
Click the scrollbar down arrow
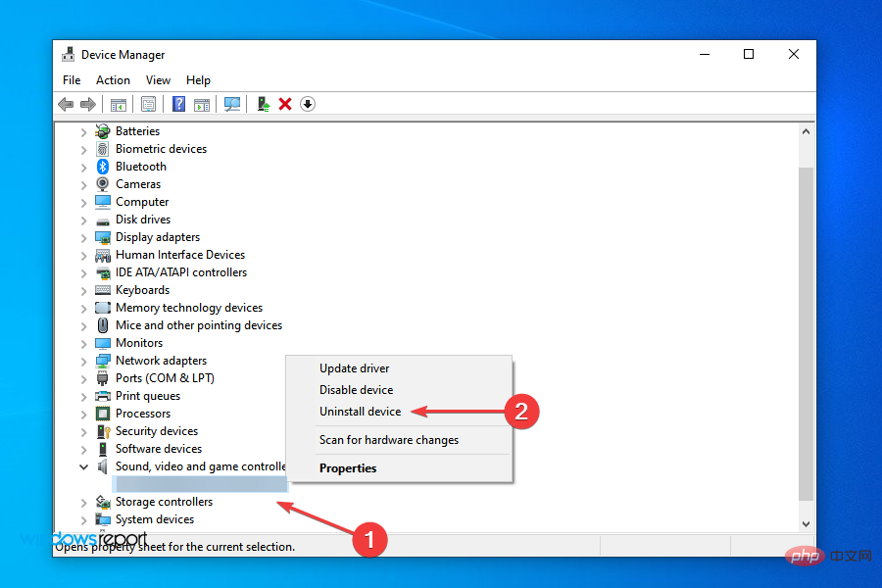806,523
